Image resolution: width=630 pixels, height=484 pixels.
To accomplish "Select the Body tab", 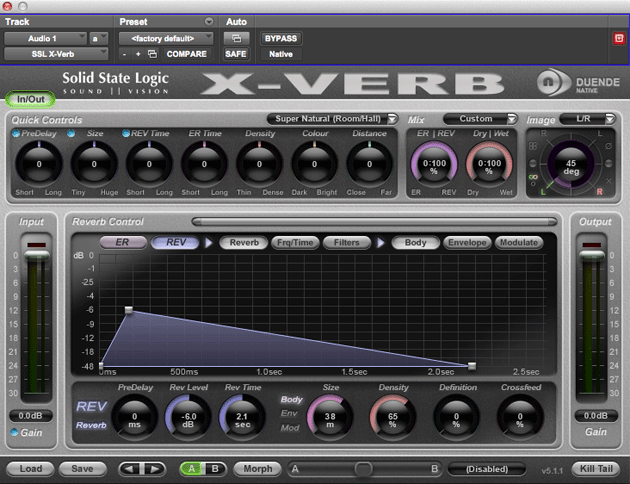I will click(415, 243).
